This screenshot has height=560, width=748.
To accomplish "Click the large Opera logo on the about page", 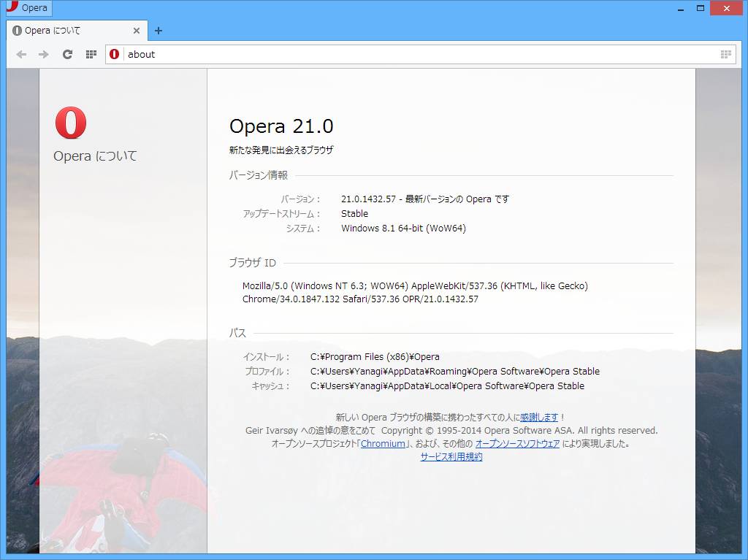I will click(x=70, y=124).
